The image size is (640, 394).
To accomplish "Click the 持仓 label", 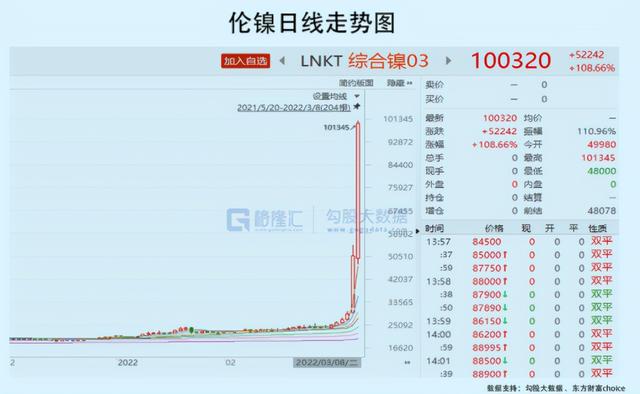I will click(x=434, y=198).
